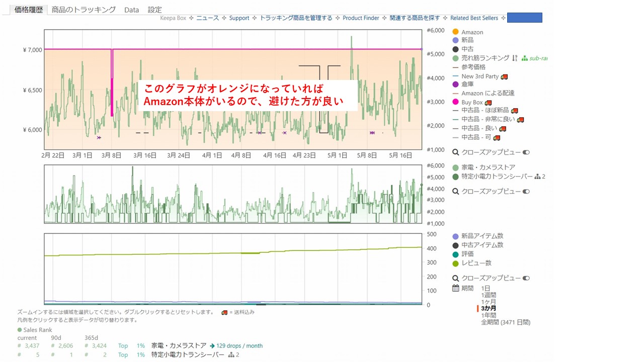Select the 1週間 period
The image size is (644, 362).
[x=489, y=295]
